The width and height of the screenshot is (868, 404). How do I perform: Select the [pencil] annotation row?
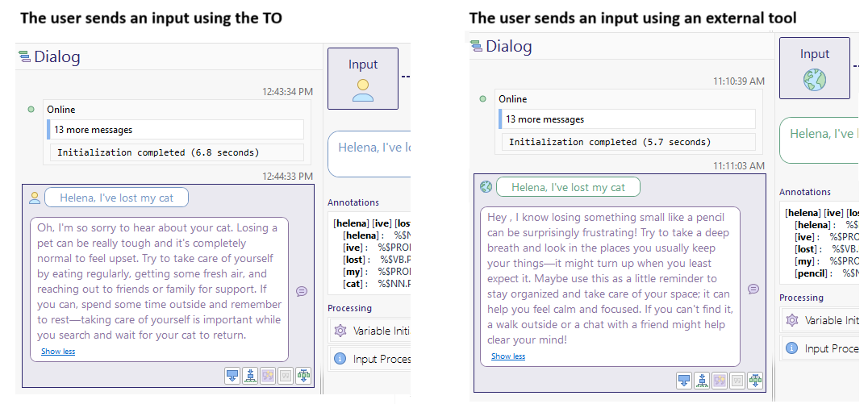[x=828, y=273]
